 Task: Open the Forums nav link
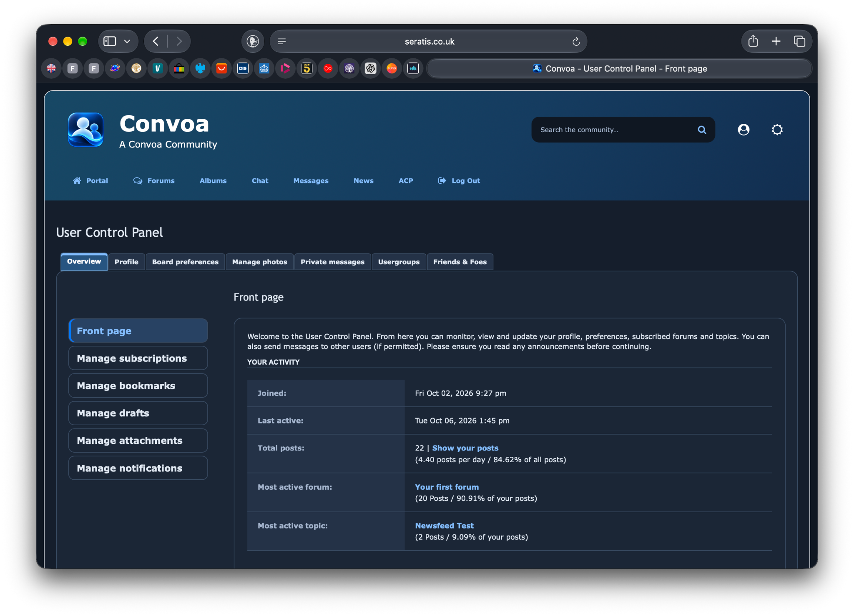pos(154,180)
